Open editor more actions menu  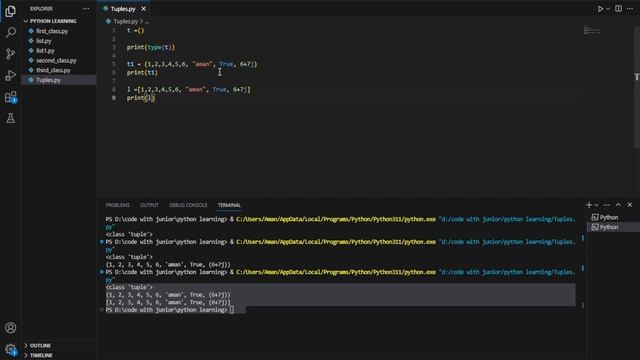(630, 9)
